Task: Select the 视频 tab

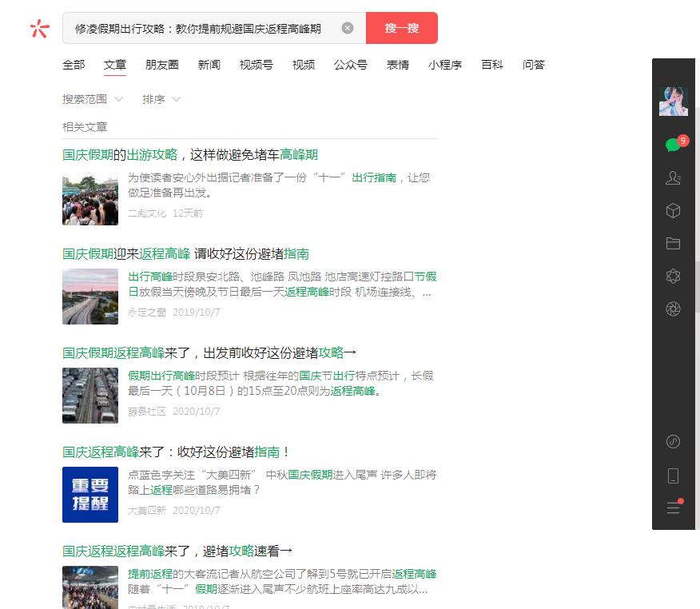Action: 304,65
